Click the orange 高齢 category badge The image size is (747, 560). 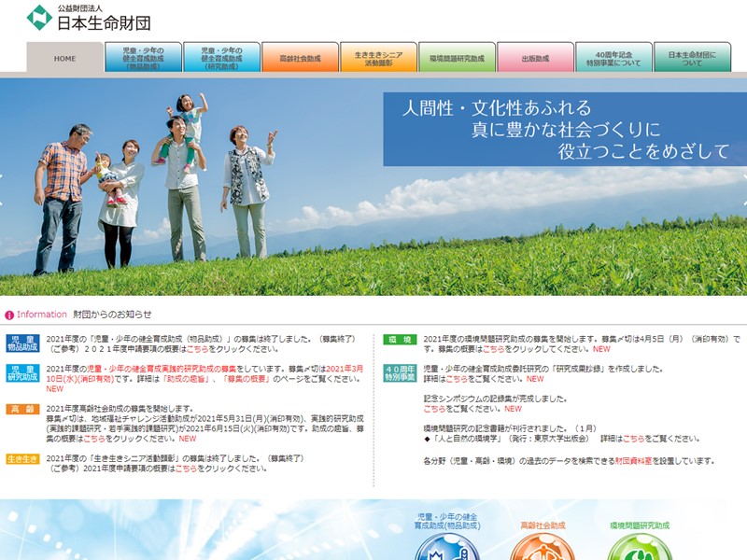[x=22, y=409]
